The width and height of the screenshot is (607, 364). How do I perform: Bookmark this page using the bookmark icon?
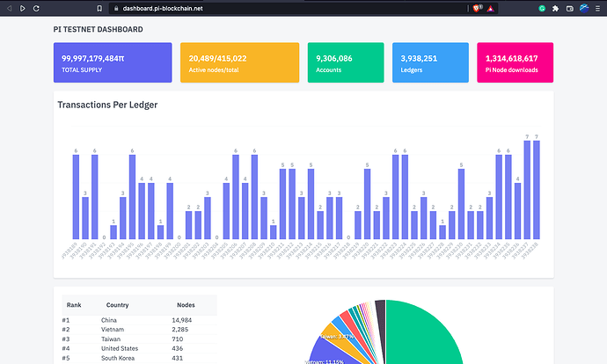(x=99, y=8)
